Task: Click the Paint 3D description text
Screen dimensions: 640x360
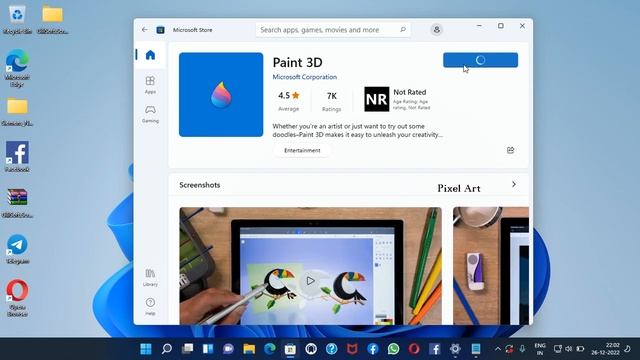Action: pyautogui.click(x=358, y=130)
